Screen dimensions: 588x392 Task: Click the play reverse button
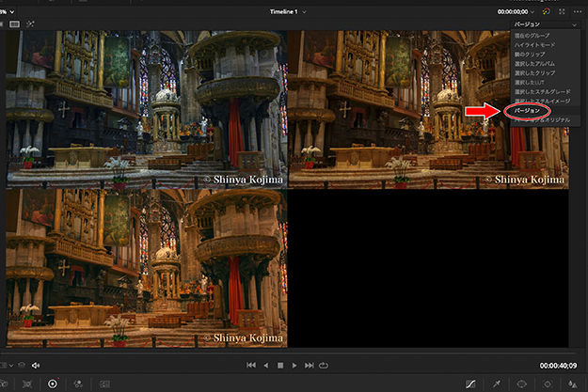coord(265,365)
